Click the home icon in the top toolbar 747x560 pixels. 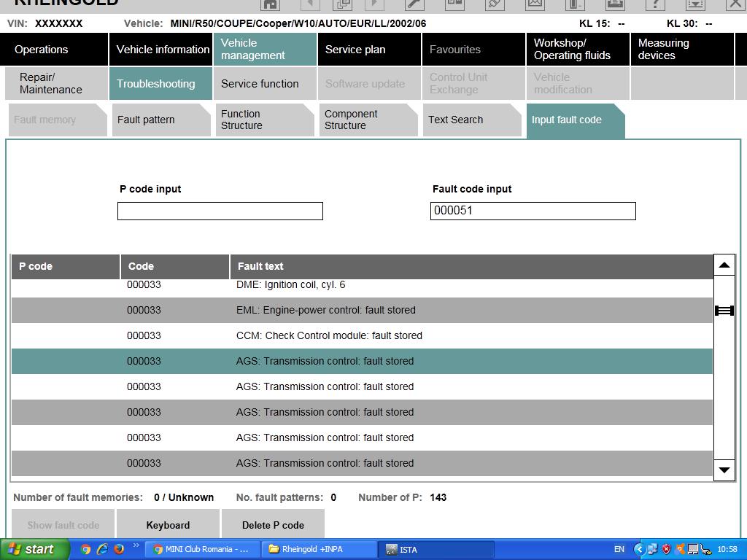[270, 4]
